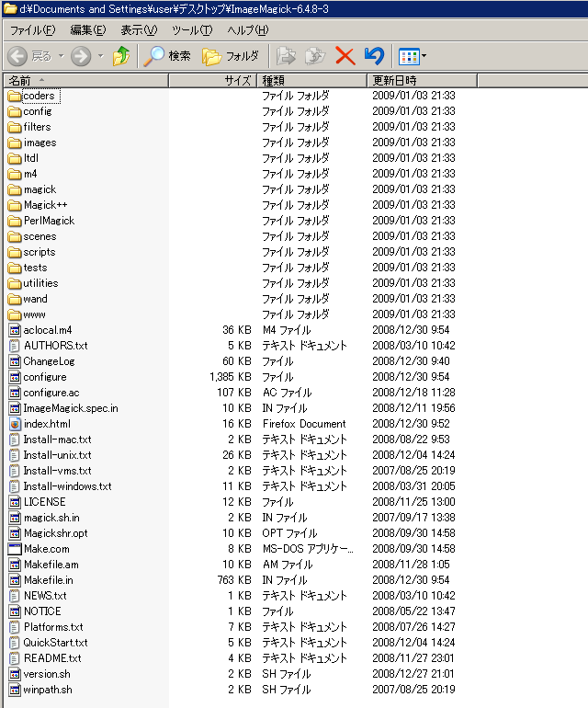
Task: Select the LICENSE file name
Action: (x=44, y=502)
